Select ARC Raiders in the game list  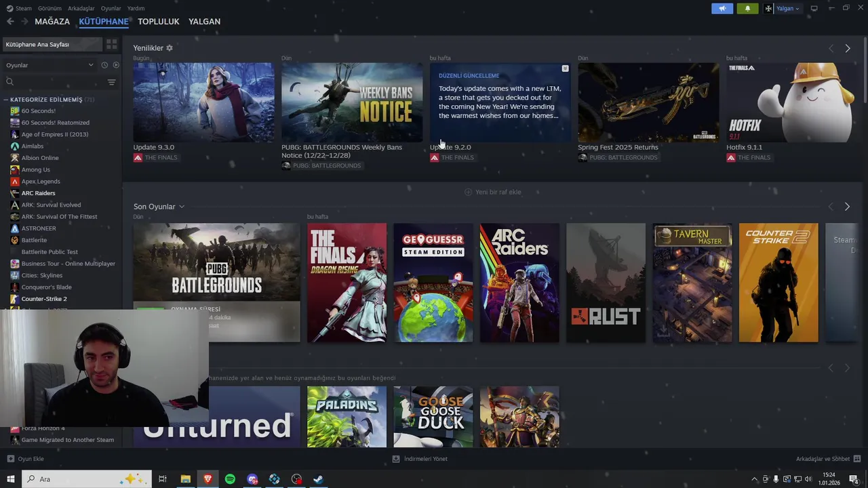pos(38,193)
